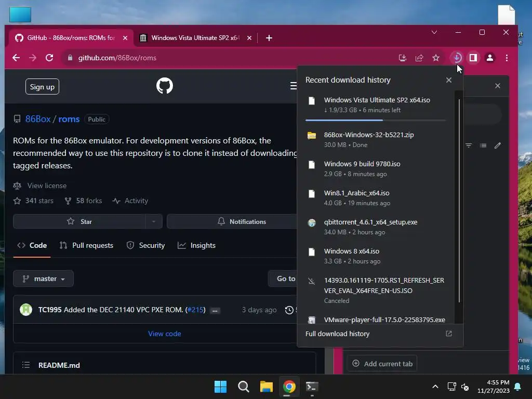This screenshot has height=399, width=532.
Task: Open Star button dropdown arrow
Action: coord(154,221)
